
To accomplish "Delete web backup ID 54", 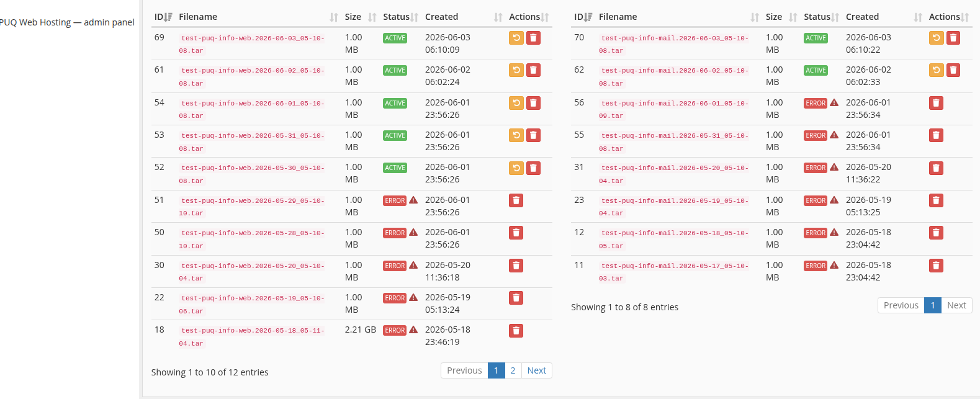I will (x=533, y=103).
